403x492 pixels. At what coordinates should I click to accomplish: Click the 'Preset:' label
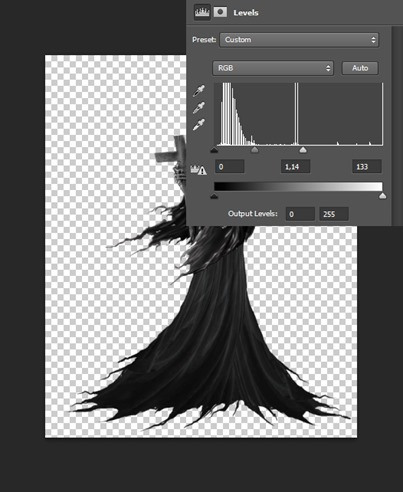pyautogui.click(x=204, y=40)
